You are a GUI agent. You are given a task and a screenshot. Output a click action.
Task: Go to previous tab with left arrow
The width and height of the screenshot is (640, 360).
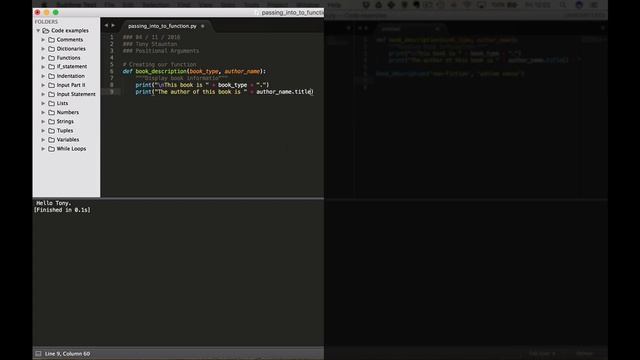[x=106, y=25]
